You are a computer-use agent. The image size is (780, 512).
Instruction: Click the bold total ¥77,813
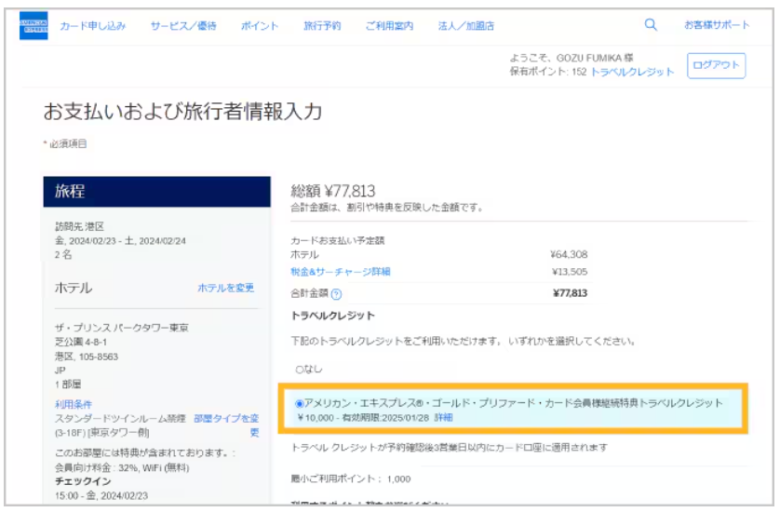tap(570, 293)
